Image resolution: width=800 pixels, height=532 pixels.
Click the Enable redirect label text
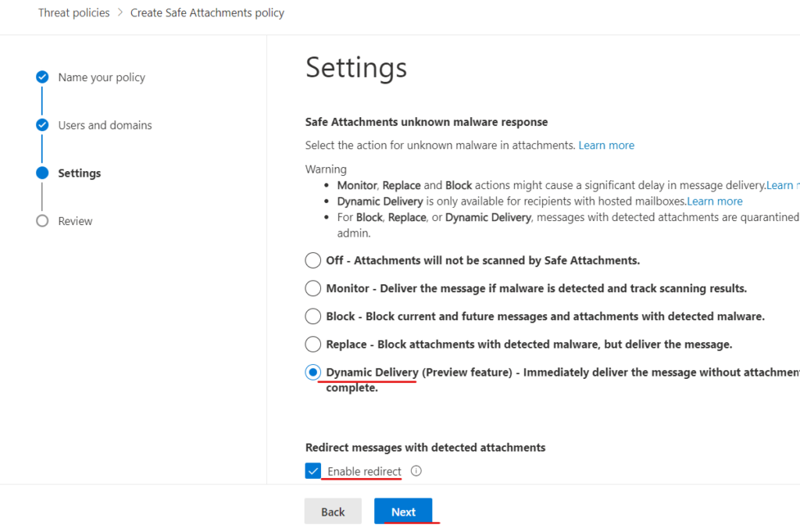(364, 471)
